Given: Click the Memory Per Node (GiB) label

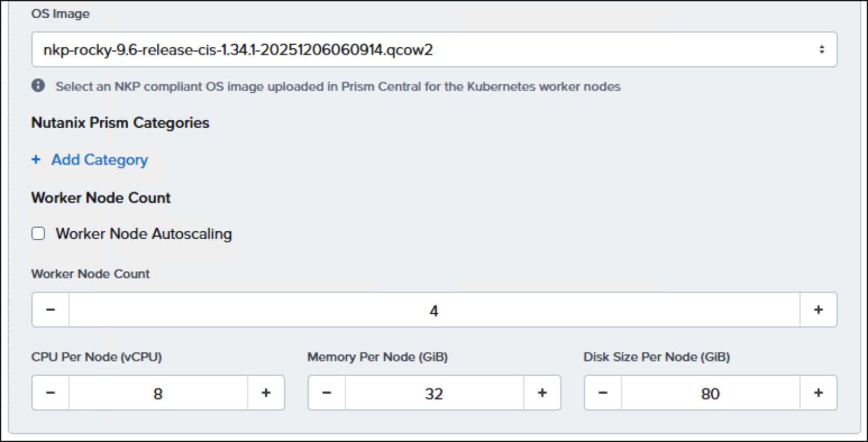Looking at the screenshot, I should point(377,357).
